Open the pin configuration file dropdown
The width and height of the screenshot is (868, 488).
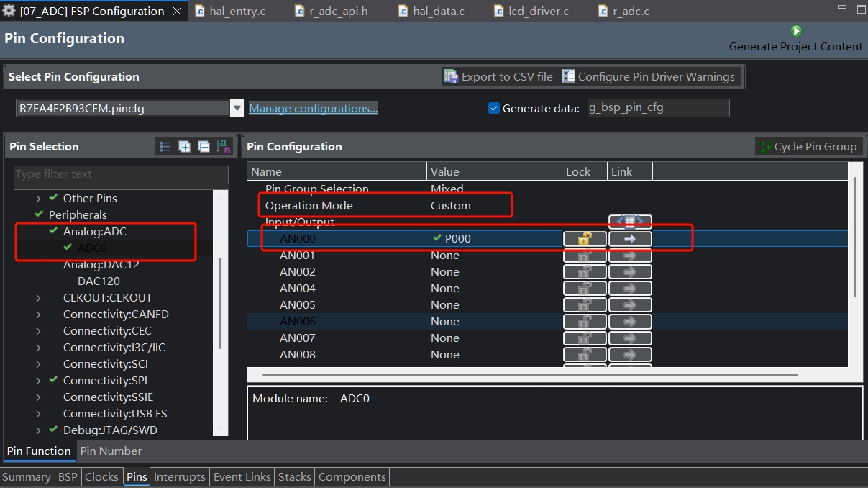[x=237, y=108]
